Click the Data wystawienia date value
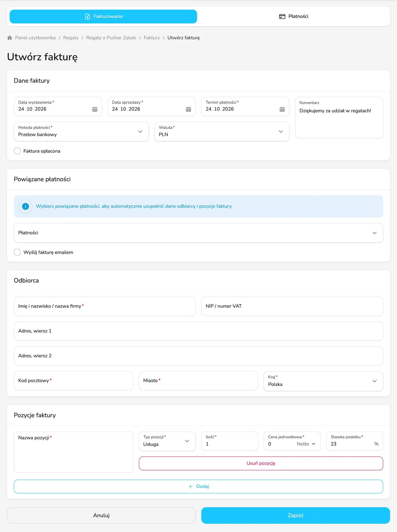The image size is (397, 532). coord(32,109)
